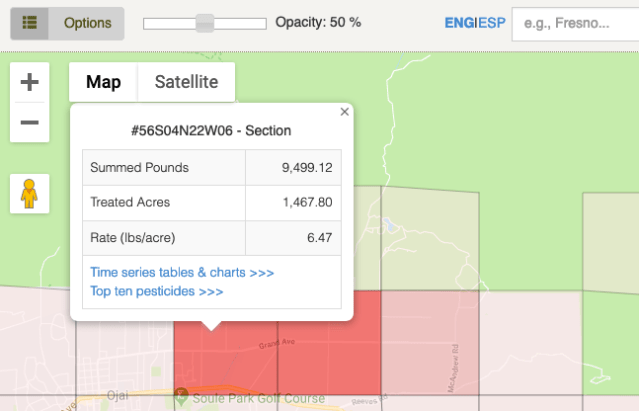Focus the location search field
Viewport: 639px width, 411px height.
[575, 22]
